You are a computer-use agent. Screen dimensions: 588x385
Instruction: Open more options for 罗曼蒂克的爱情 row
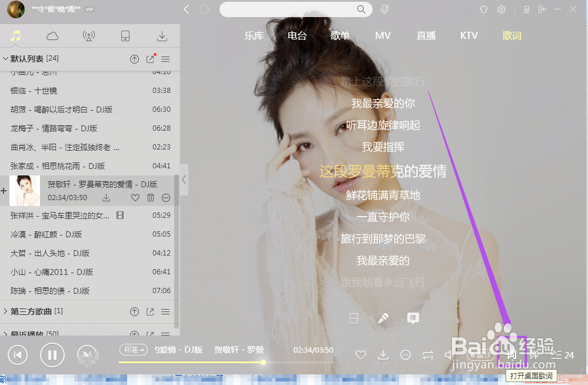[x=166, y=198]
